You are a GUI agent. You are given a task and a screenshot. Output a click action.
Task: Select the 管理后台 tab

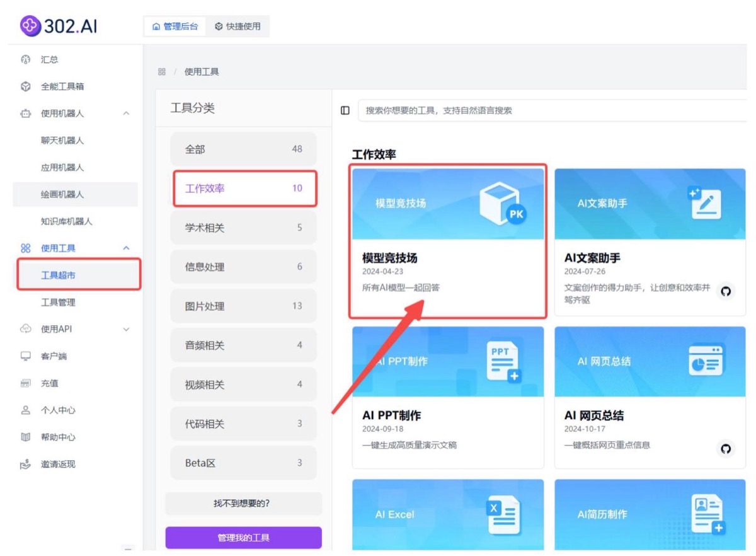(175, 26)
